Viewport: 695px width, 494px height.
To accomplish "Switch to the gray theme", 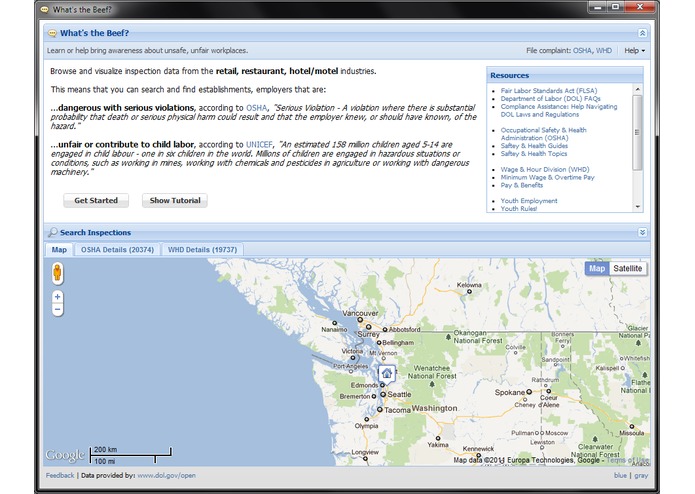I will coord(641,475).
